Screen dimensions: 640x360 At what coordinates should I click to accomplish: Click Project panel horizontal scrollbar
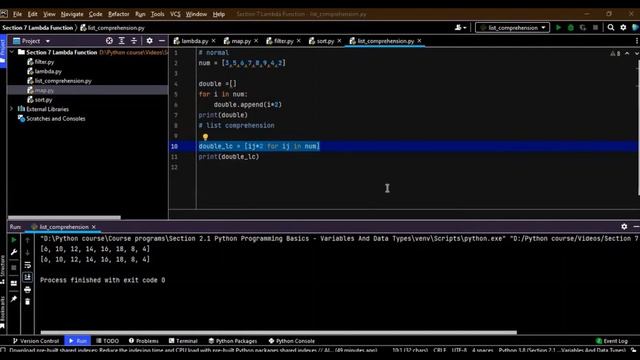(x=64, y=218)
